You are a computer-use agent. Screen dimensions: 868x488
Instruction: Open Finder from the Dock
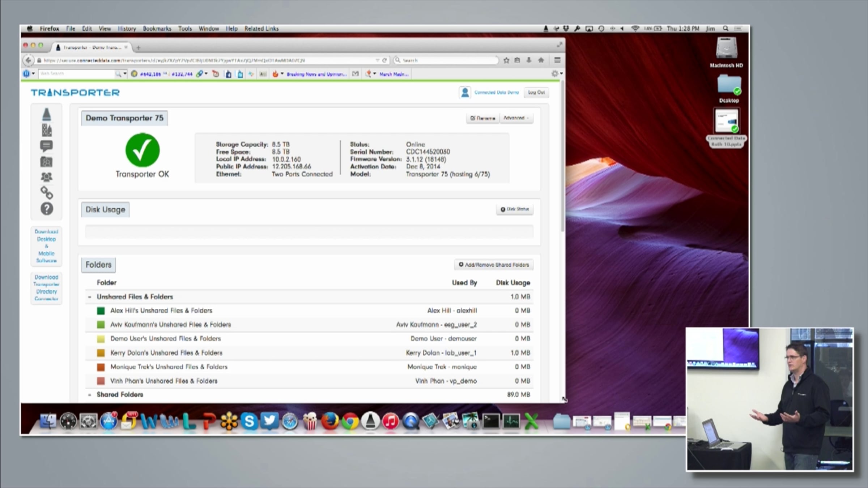pyautogui.click(x=48, y=421)
